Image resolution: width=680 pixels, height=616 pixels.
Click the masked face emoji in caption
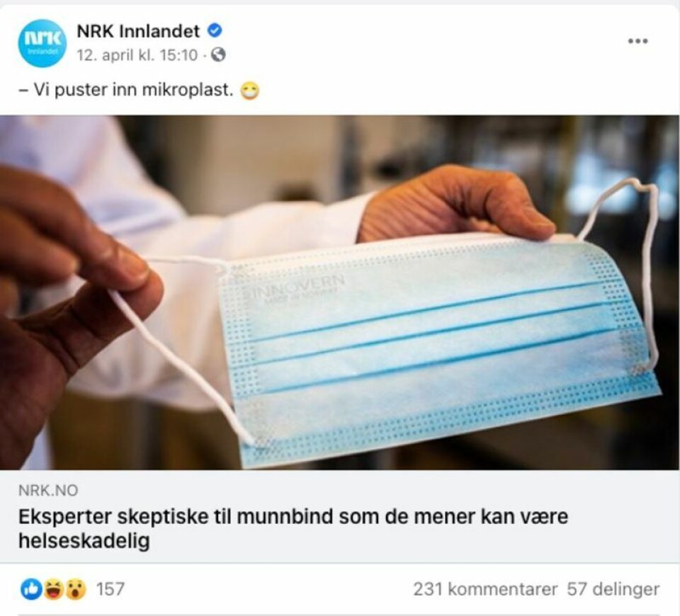point(250,91)
